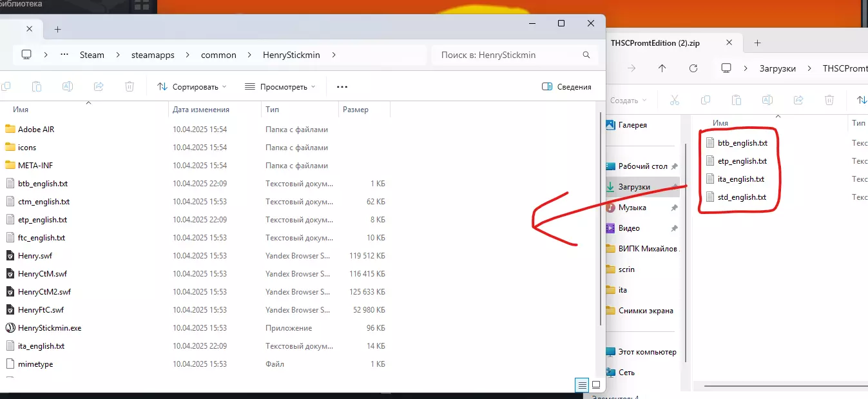
Task: Expand chevron between steamapps and common breadcrumbs
Action: 187,55
